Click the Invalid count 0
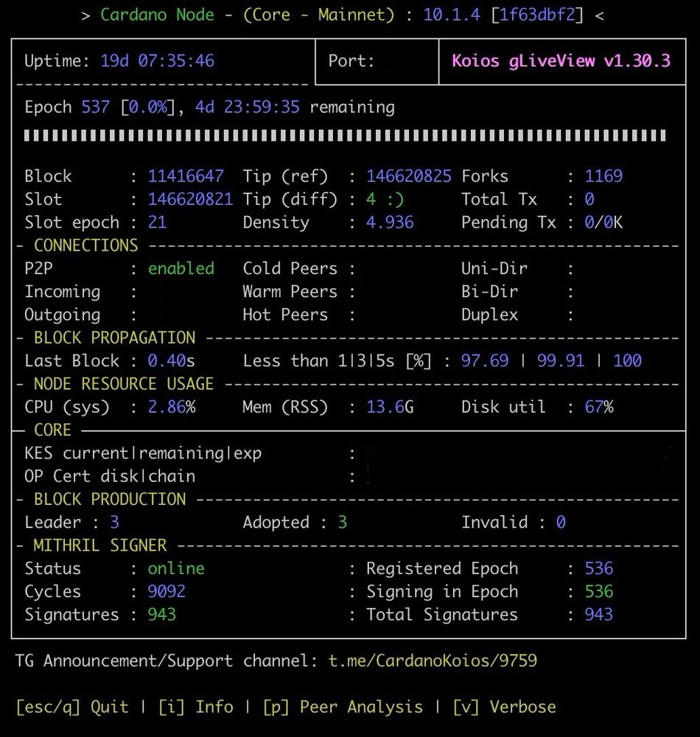 point(561,521)
